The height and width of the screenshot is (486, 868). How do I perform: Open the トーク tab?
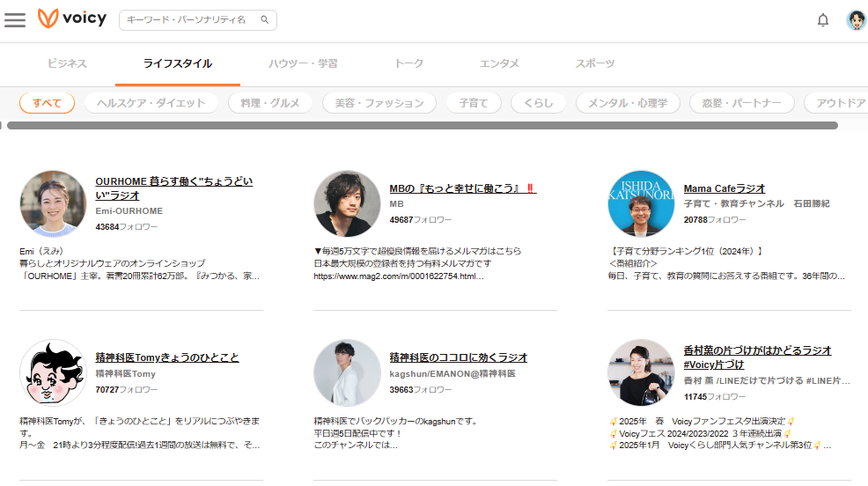[408, 63]
